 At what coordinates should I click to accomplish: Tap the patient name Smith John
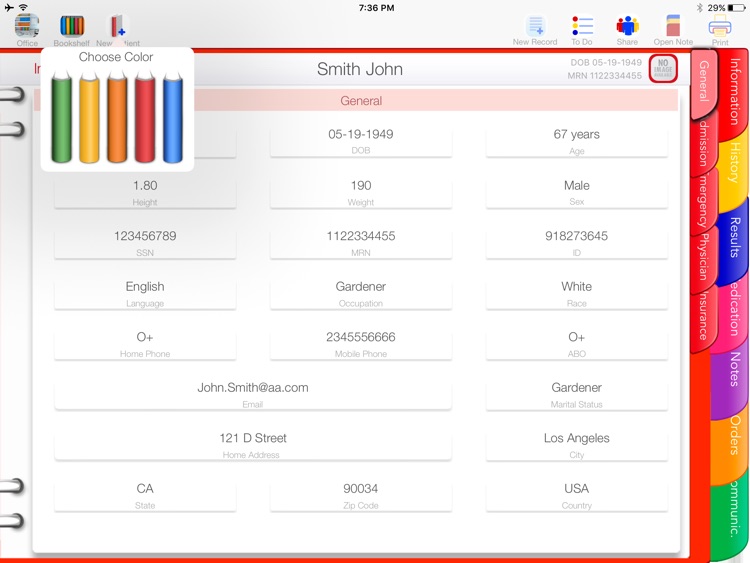tap(360, 69)
